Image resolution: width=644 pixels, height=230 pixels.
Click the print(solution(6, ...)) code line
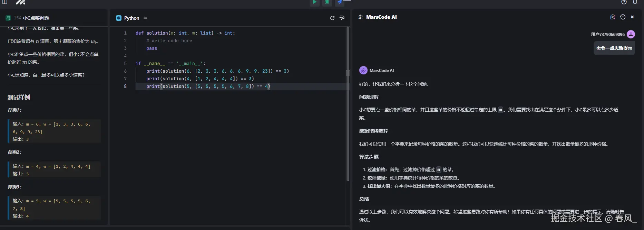[x=217, y=71]
